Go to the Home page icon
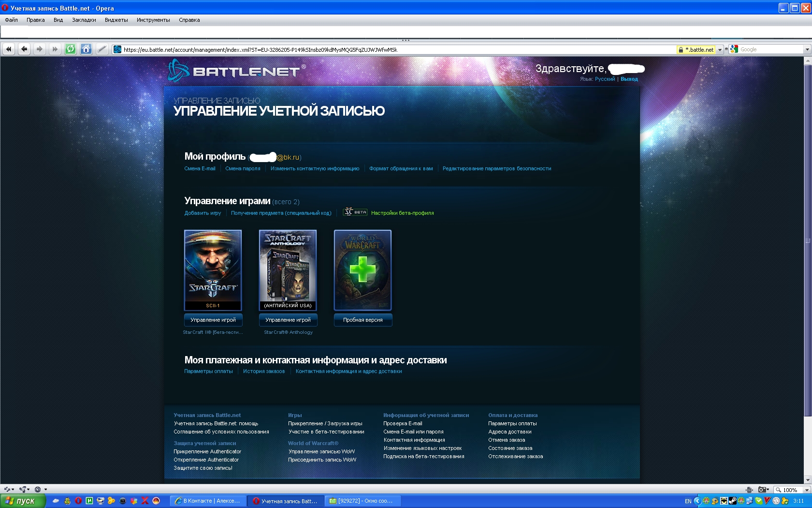Viewport: 812px width, 508px height. (86, 49)
